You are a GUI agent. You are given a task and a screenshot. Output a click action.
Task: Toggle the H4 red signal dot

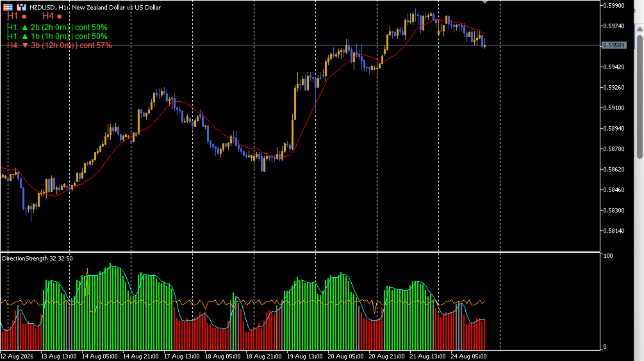pyautogui.click(x=60, y=17)
